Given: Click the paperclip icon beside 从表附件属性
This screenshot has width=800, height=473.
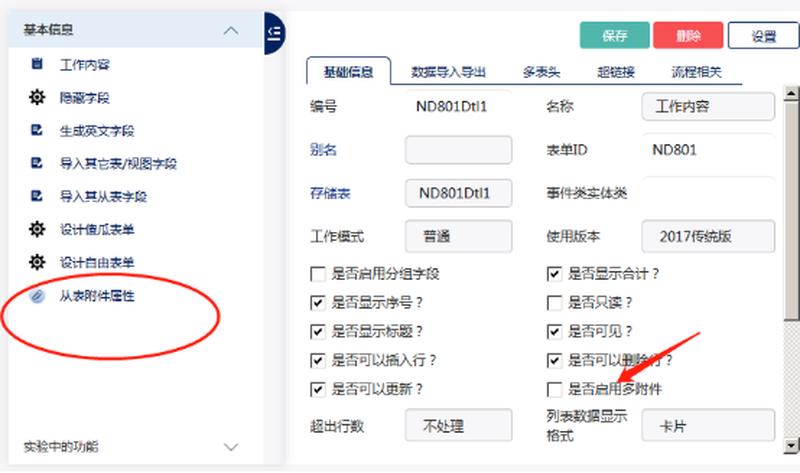Looking at the screenshot, I should click(37, 296).
